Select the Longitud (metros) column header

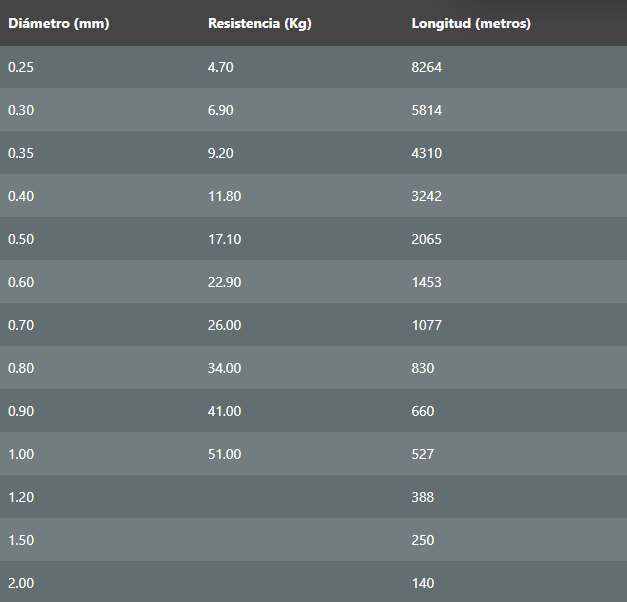470,23
